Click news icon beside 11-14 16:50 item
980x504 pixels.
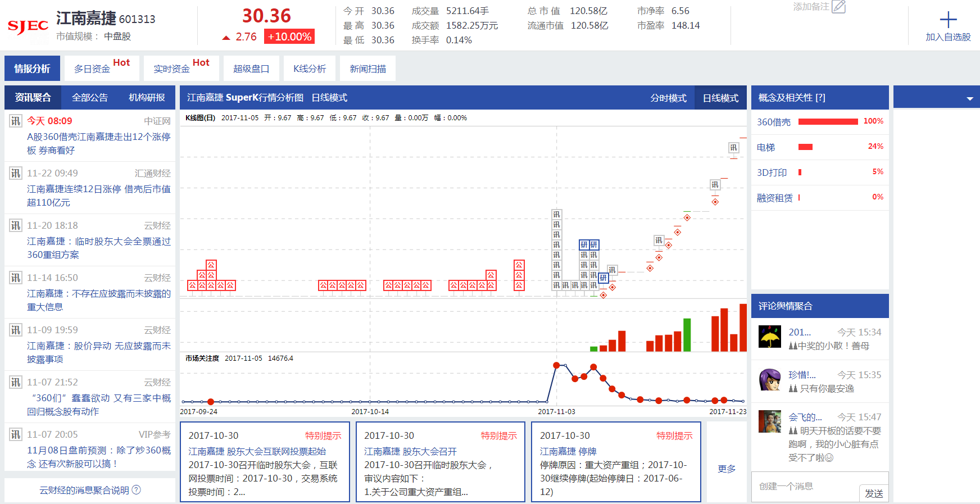(x=16, y=278)
